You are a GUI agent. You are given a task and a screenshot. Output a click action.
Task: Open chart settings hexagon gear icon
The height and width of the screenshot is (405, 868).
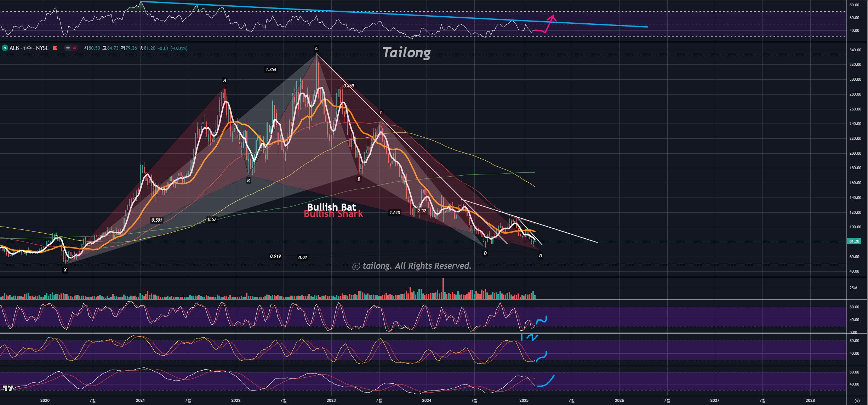point(857,401)
